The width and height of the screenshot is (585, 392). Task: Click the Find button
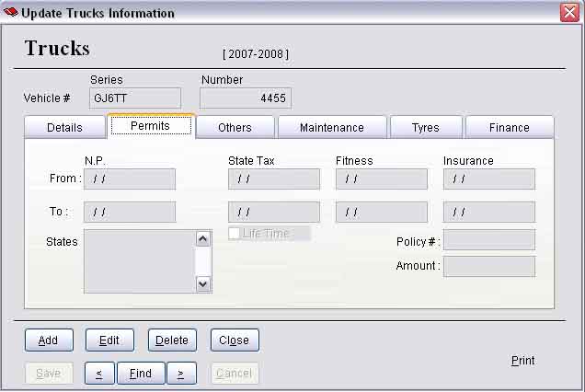coord(141,374)
